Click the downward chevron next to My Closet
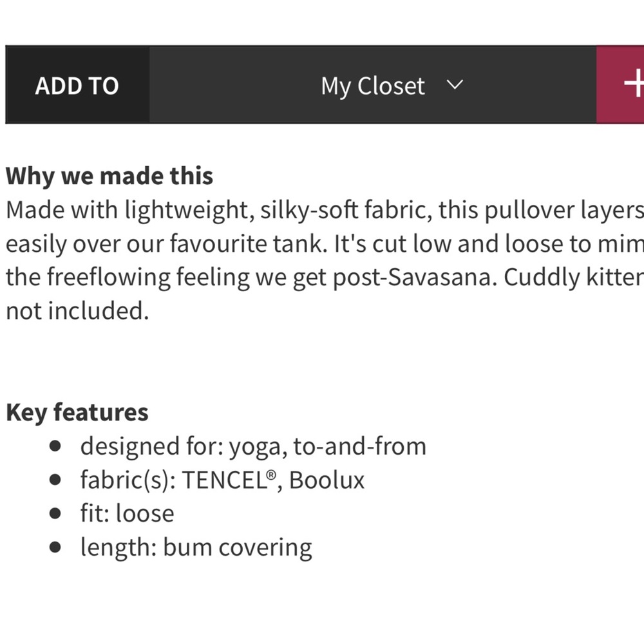 pyautogui.click(x=455, y=86)
